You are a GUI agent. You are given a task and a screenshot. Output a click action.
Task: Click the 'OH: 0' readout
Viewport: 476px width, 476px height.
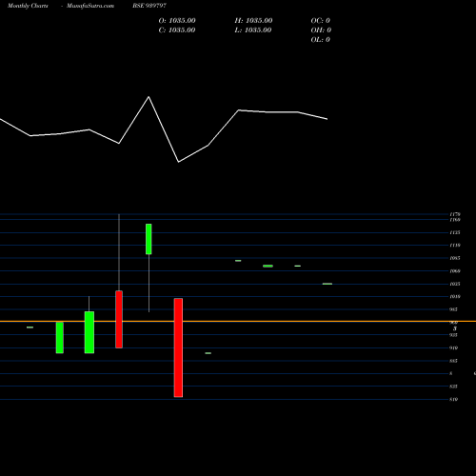point(321,30)
